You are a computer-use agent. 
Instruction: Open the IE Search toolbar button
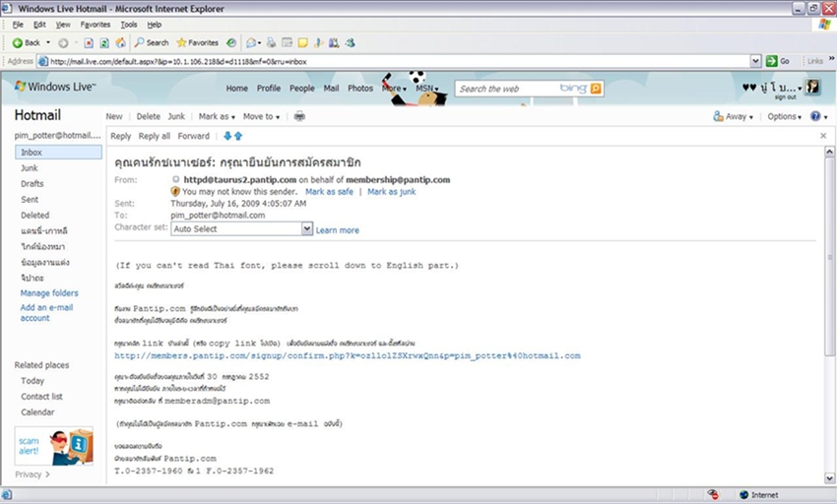[x=152, y=42]
